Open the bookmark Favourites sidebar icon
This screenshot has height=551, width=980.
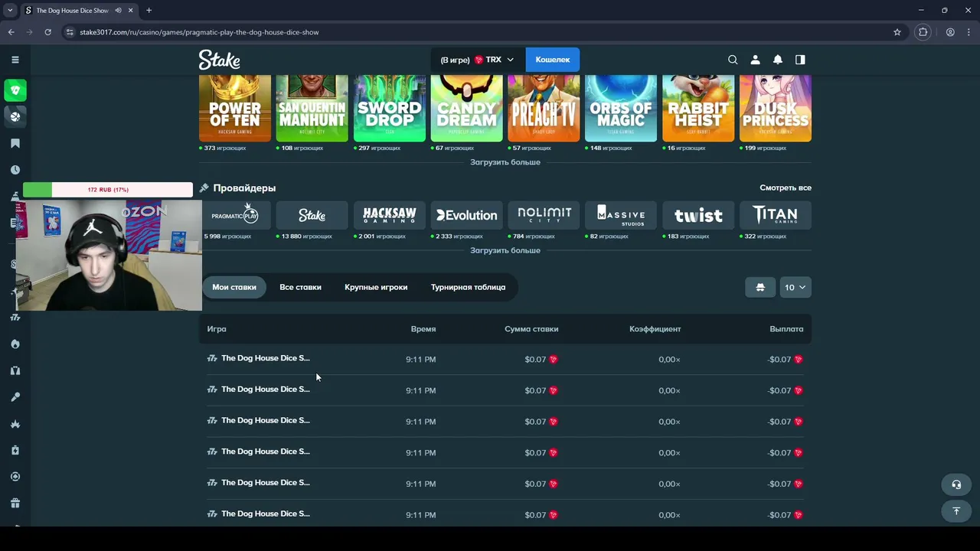click(15, 143)
